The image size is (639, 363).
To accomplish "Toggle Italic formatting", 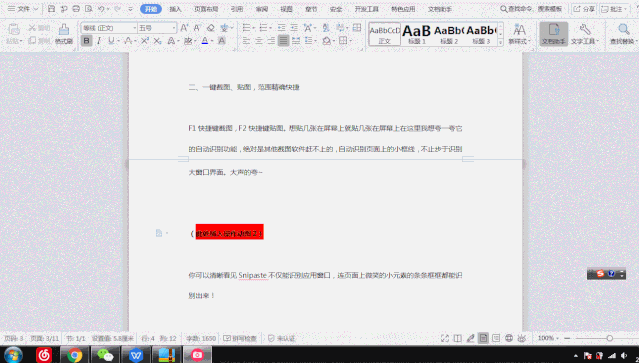I will click(98, 41).
